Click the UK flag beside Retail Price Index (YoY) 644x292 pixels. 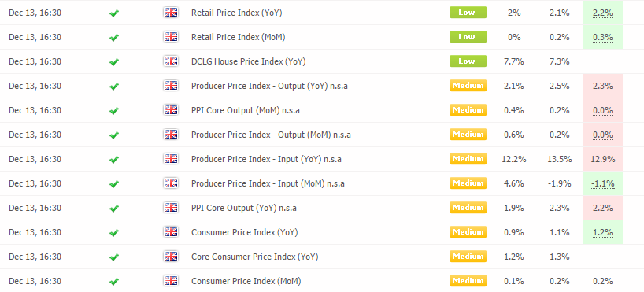pos(170,13)
